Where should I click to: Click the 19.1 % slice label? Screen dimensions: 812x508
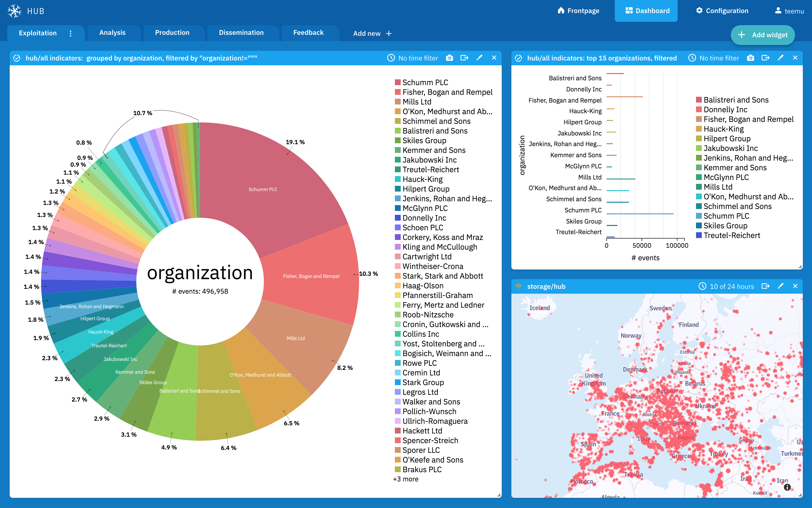(x=295, y=142)
